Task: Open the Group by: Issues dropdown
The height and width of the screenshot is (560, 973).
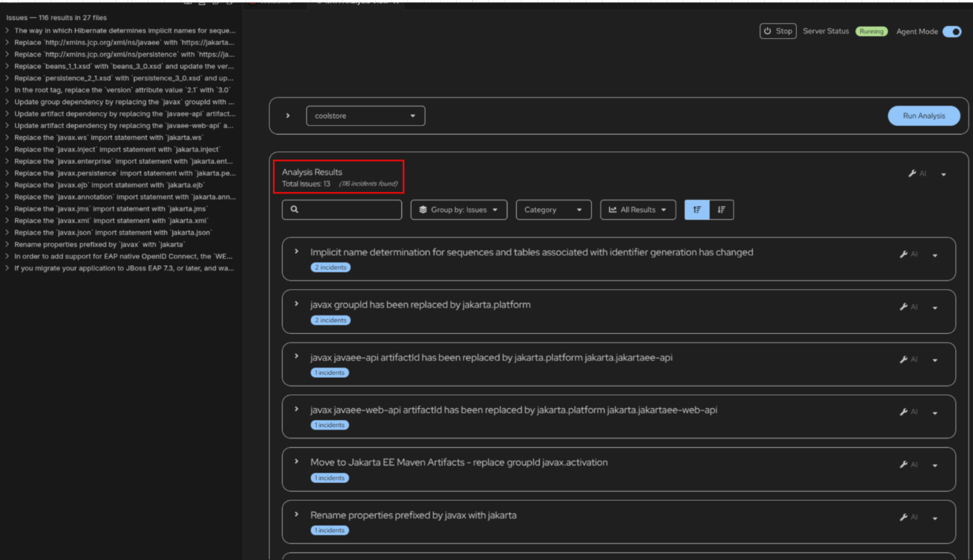Action: 459,210
